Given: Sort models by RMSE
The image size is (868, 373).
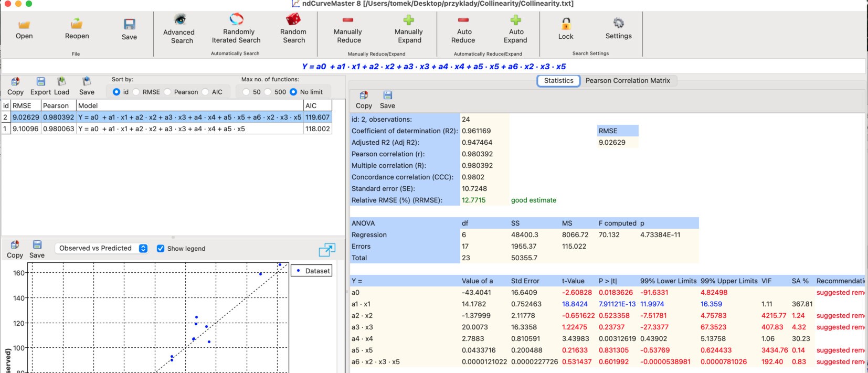Looking at the screenshot, I should pos(136,92).
